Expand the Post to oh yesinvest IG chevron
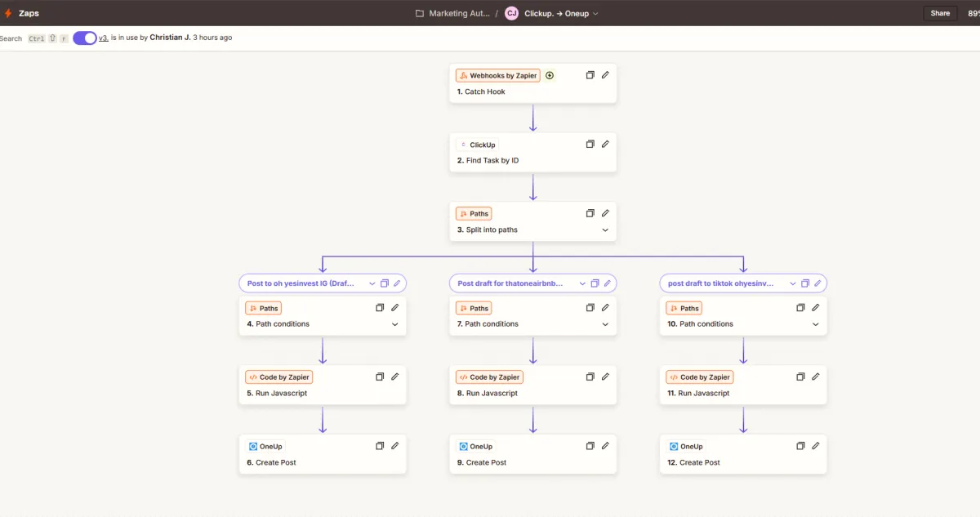 point(372,283)
